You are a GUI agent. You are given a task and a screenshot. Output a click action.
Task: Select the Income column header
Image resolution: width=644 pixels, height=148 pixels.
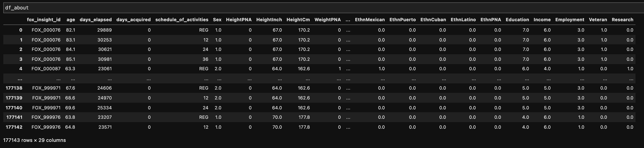point(542,20)
